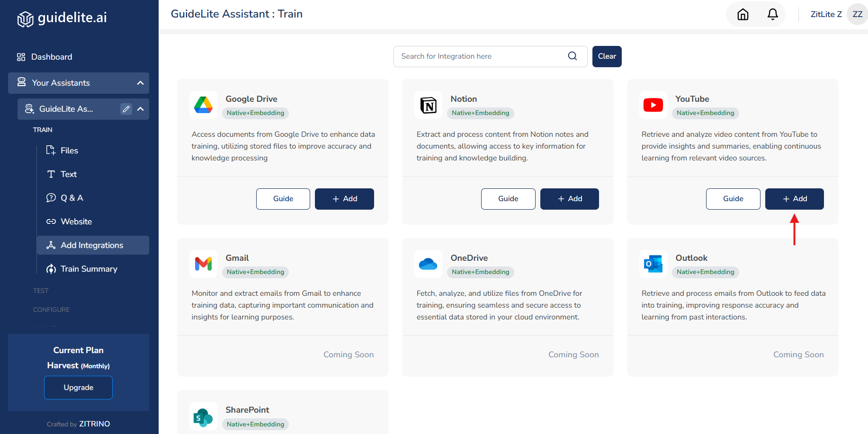Click the Gmail card title

[x=237, y=258]
